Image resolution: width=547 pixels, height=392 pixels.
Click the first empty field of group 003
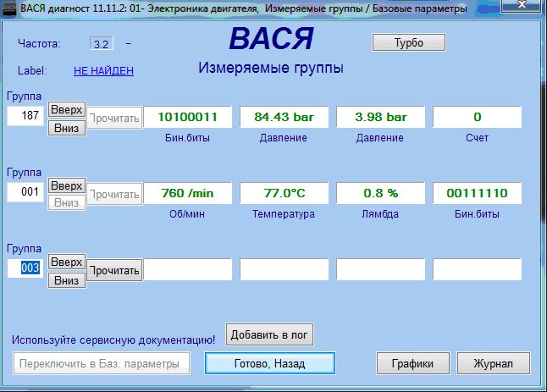pos(188,269)
